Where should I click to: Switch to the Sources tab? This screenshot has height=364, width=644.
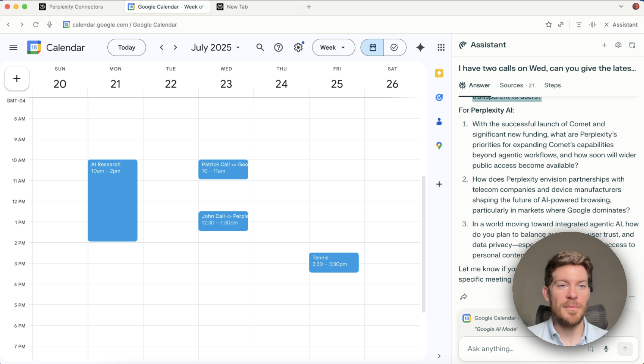tap(517, 85)
